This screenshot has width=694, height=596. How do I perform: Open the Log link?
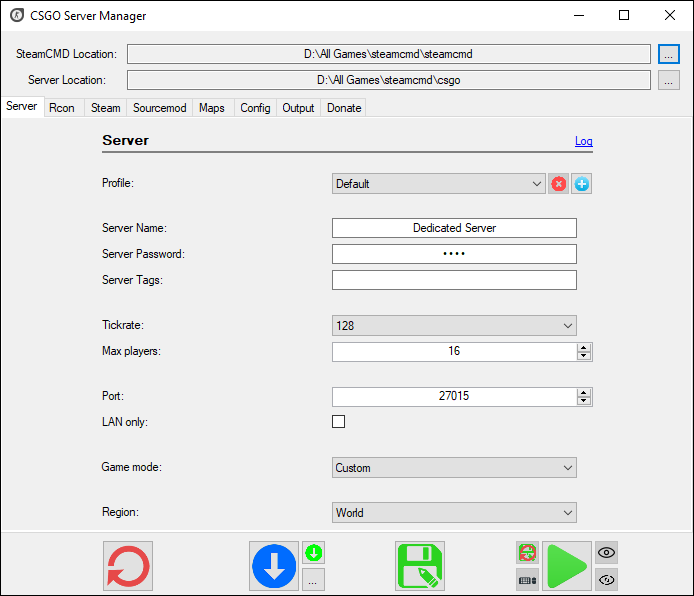tap(584, 141)
